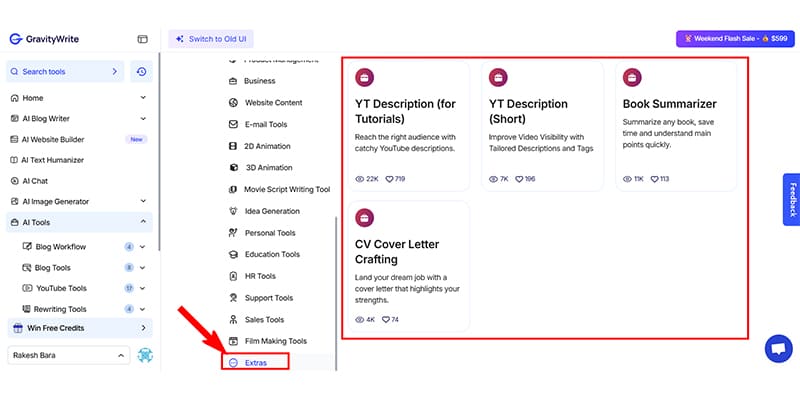Viewport: 800px width, 400px height.
Task: Click briefcase icon on CV Cover Letter card
Action: pyautogui.click(x=365, y=218)
